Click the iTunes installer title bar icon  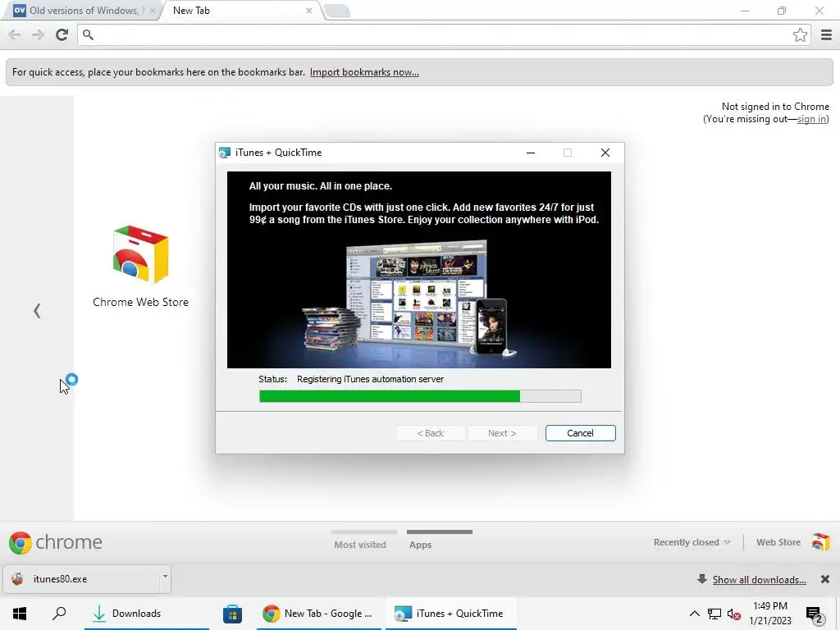tap(225, 153)
